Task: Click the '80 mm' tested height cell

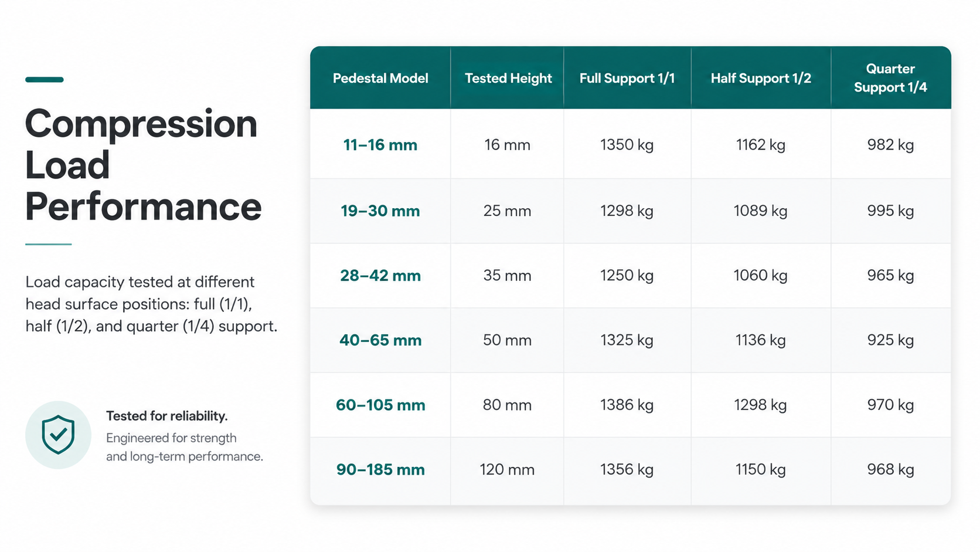Action: pyautogui.click(x=507, y=405)
